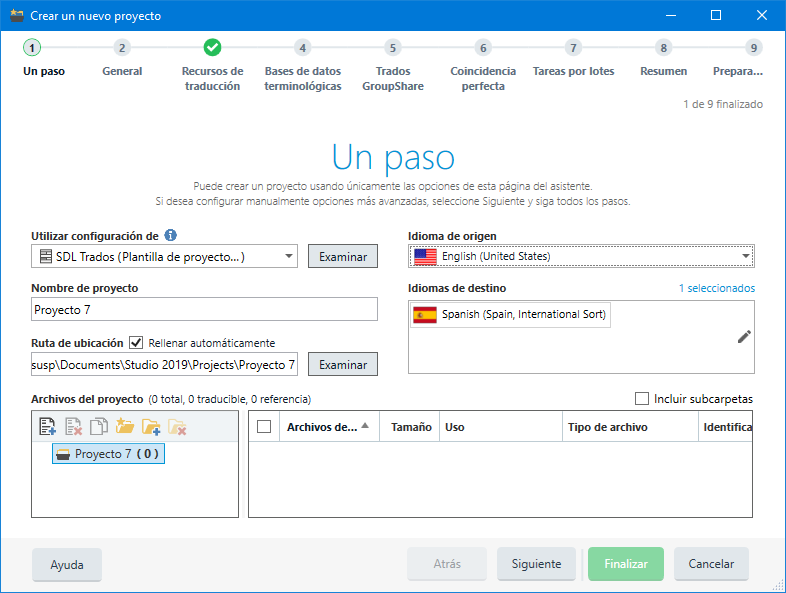This screenshot has height=593, width=786.
Task: Click the pencil icon to edit target languages
Action: (744, 337)
